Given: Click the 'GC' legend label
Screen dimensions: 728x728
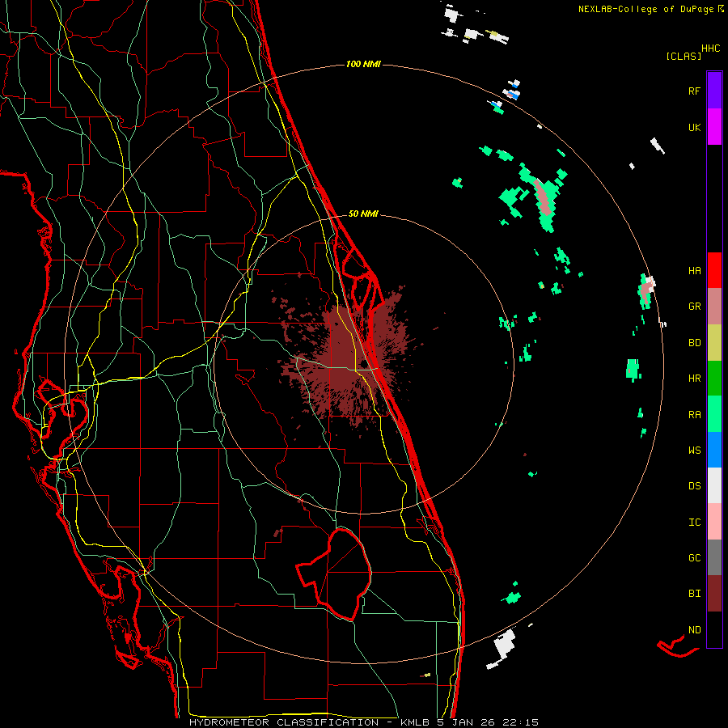Looking at the screenshot, I should pos(694,558).
